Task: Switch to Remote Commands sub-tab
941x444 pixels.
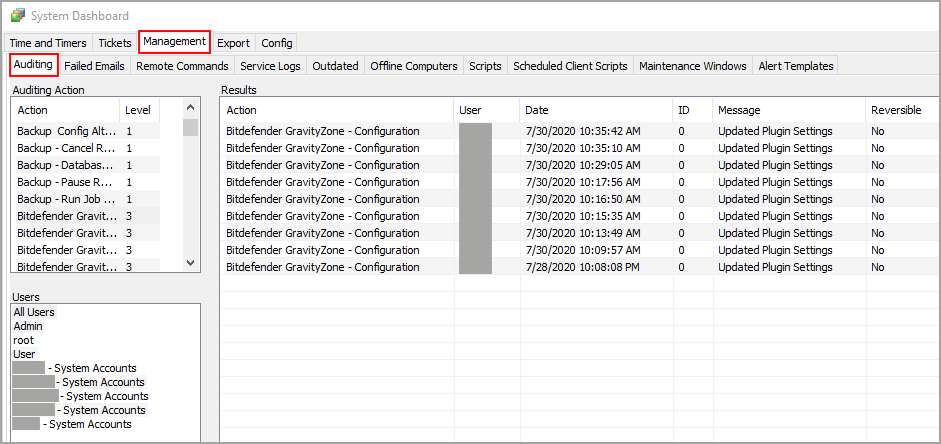Action: click(182, 66)
